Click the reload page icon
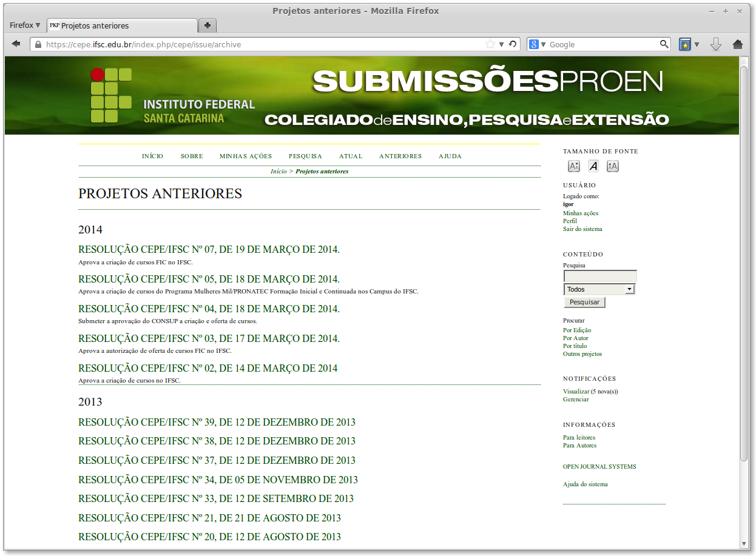 point(513,44)
